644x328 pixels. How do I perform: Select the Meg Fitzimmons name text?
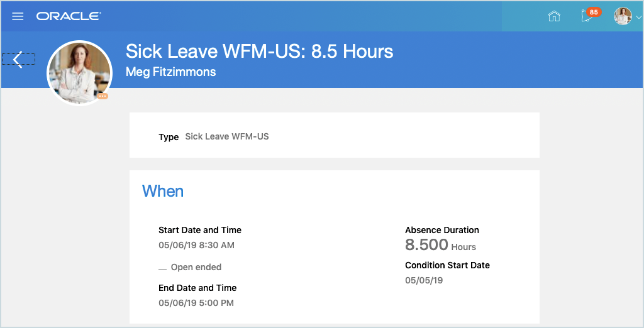(x=170, y=72)
